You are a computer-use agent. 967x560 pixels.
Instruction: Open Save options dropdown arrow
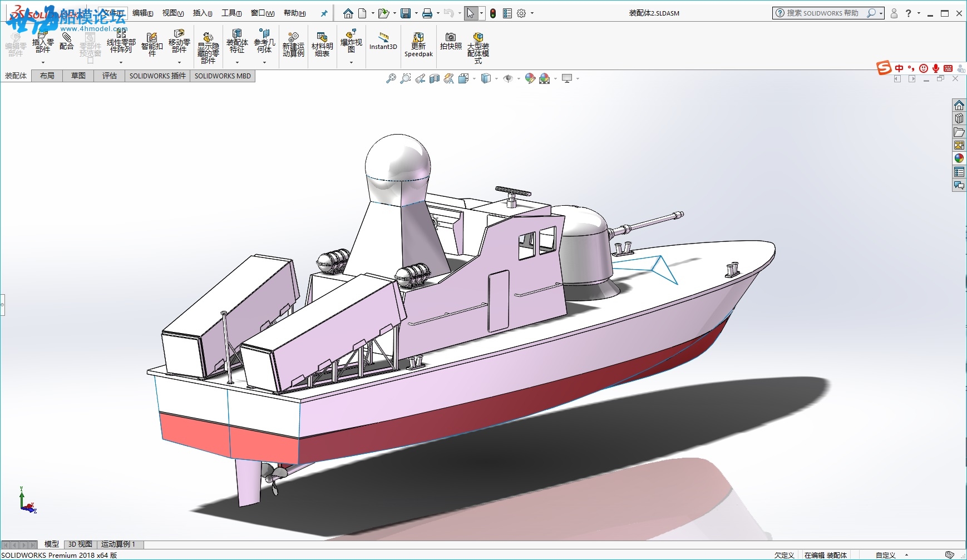pyautogui.click(x=416, y=13)
